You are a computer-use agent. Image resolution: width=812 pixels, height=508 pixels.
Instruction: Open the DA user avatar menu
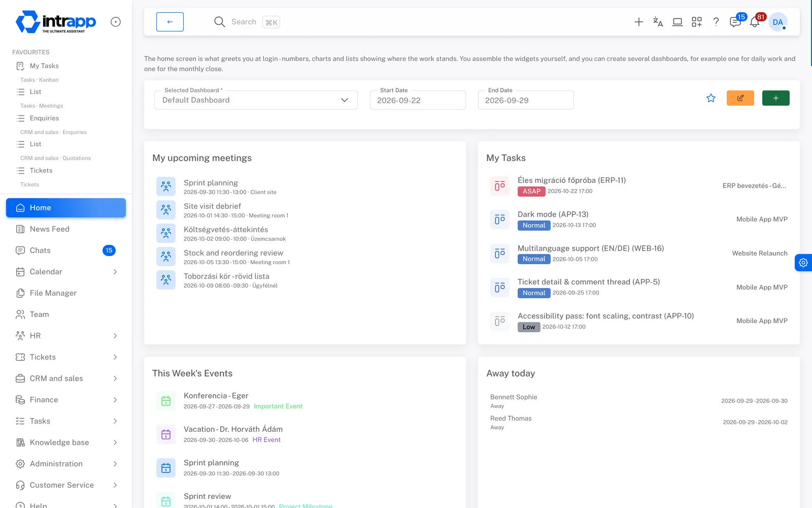click(x=778, y=22)
